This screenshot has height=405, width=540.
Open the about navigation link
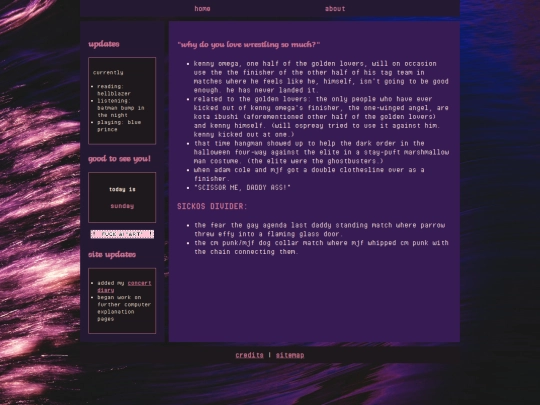coord(335,9)
